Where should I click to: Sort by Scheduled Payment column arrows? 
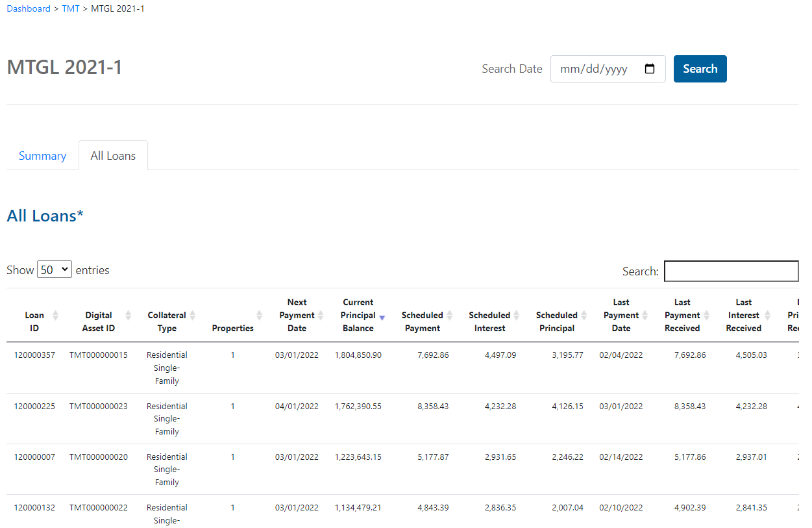point(450,316)
